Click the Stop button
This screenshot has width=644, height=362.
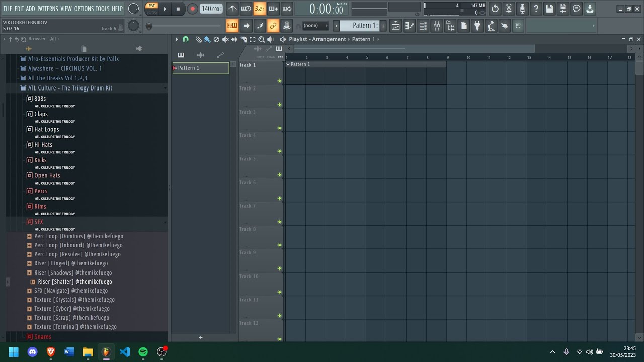click(178, 9)
